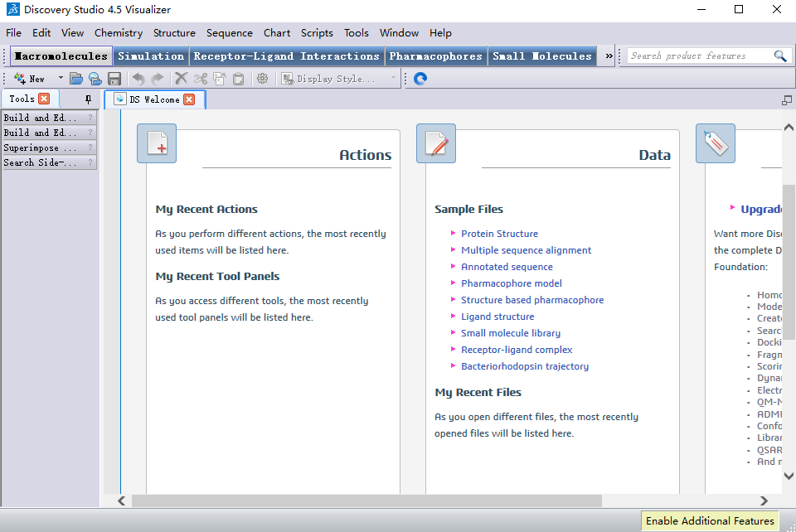Screen dimensions: 796x532
Task: Expand second Build and Ed... tool group
Action: pyautogui.click(x=49, y=133)
